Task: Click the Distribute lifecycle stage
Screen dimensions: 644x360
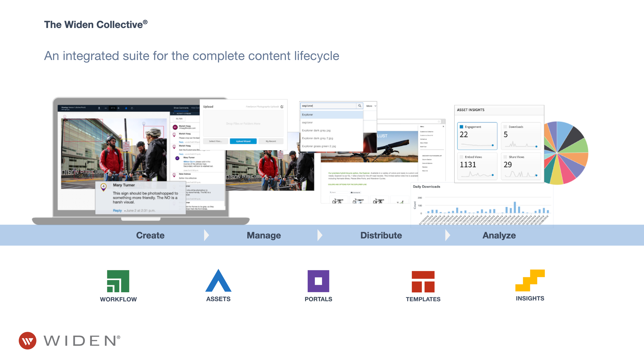Action: [x=381, y=235]
